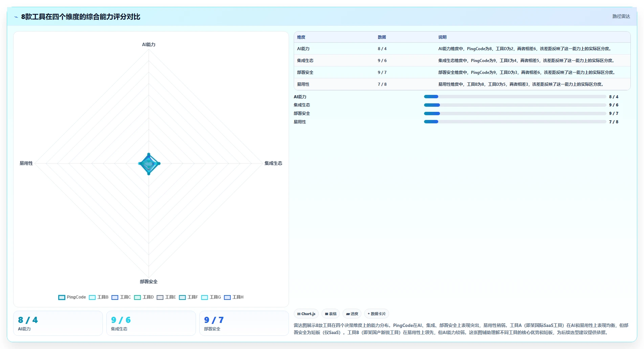
Task: Click the 集成生态 radar axis label
Action: pos(273,163)
